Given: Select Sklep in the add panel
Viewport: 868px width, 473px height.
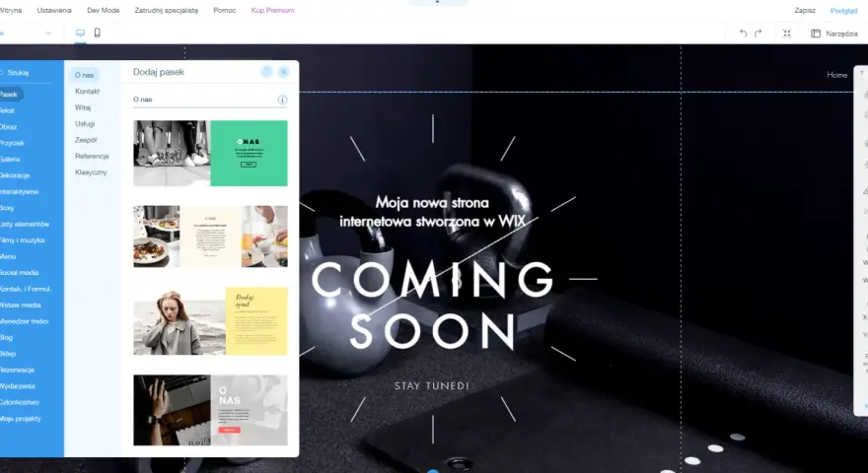Looking at the screenshot, I should [8, 354].
